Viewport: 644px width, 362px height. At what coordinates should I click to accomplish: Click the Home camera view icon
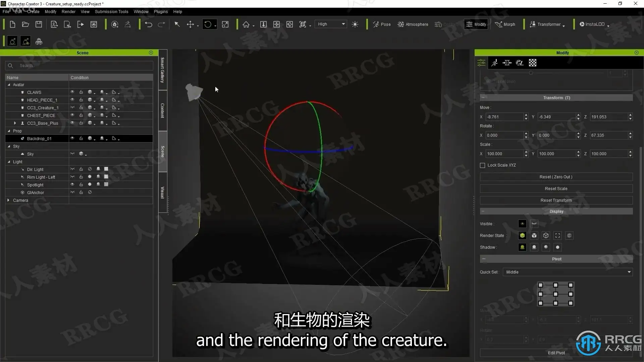(246, 24)
